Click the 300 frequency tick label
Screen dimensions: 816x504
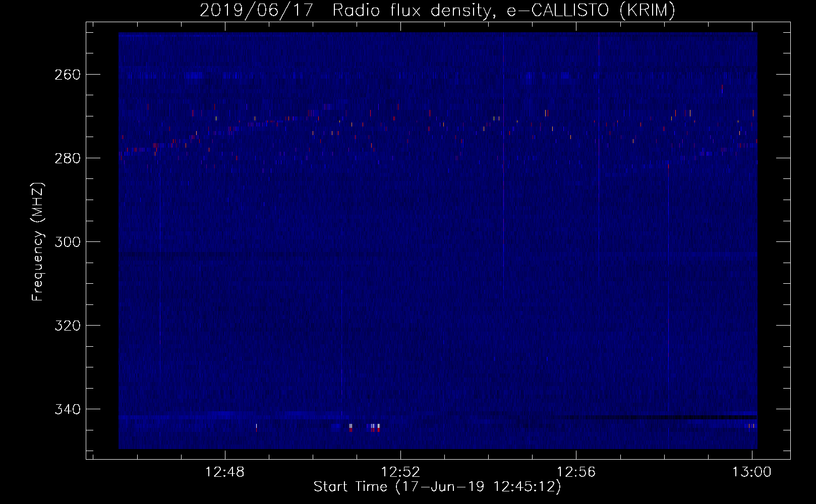tap(68, 242)
